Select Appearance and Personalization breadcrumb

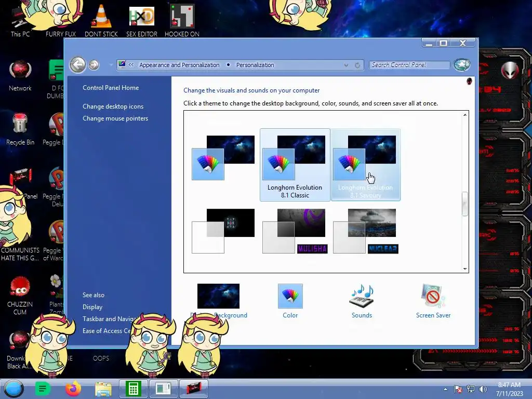click(179, 65)
